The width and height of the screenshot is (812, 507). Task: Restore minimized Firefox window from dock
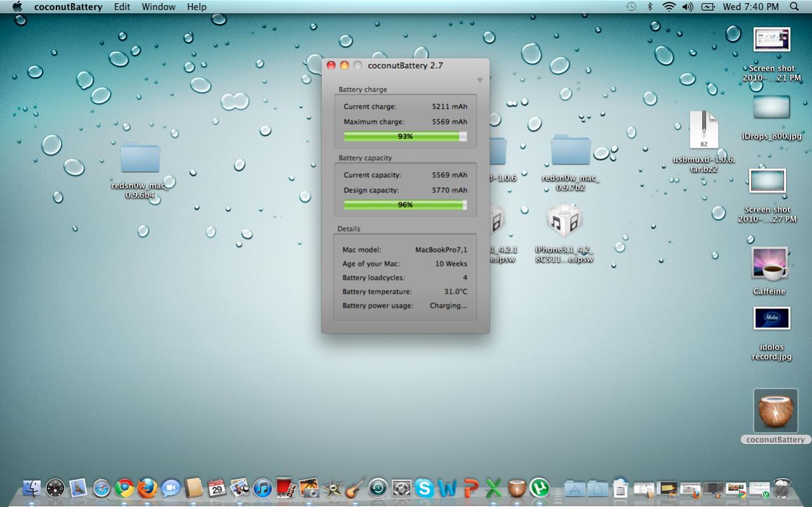(690, 489)
